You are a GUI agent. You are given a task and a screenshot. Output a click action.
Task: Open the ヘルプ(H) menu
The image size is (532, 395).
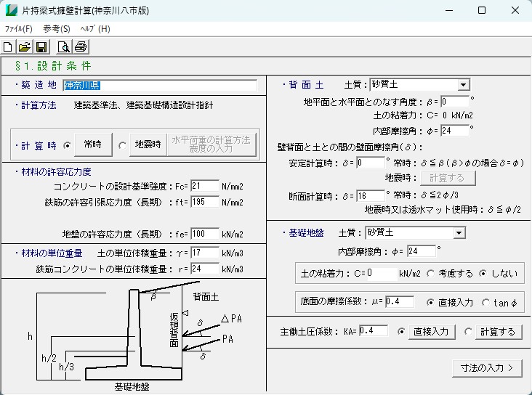click(94, 29)
